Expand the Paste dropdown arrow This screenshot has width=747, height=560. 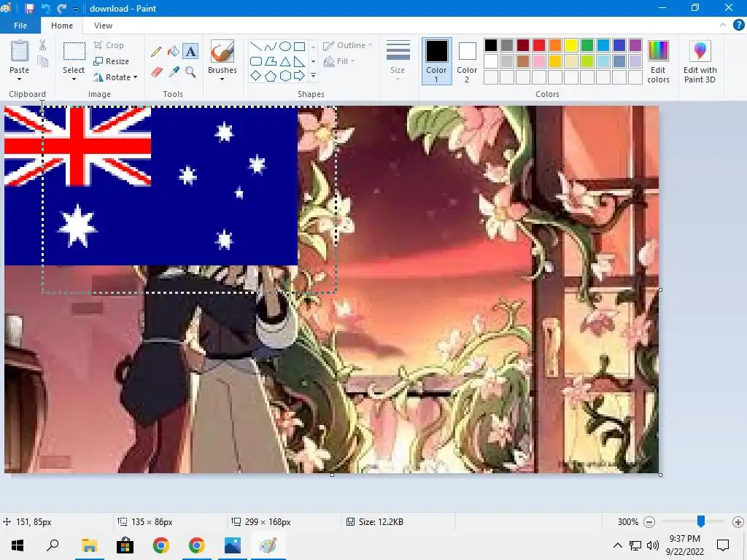click(x=20, y=79)
